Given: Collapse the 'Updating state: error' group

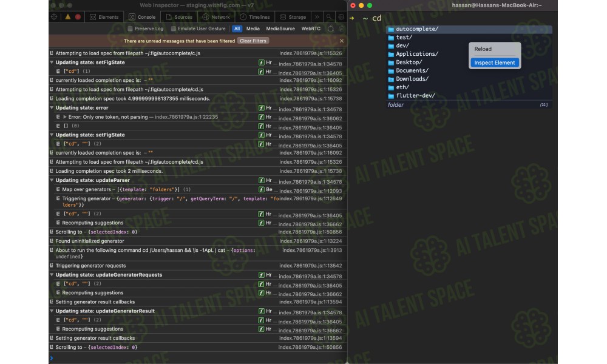Looking at the screenshot, I should tap(52, 108).
